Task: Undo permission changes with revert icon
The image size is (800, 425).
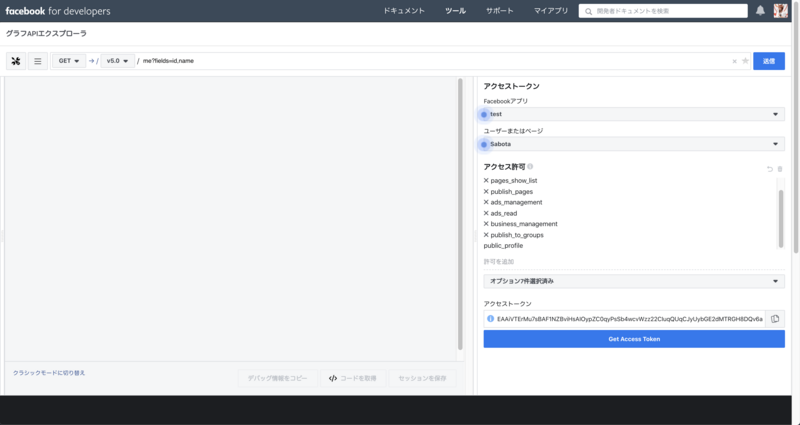Action: point(770,169)
